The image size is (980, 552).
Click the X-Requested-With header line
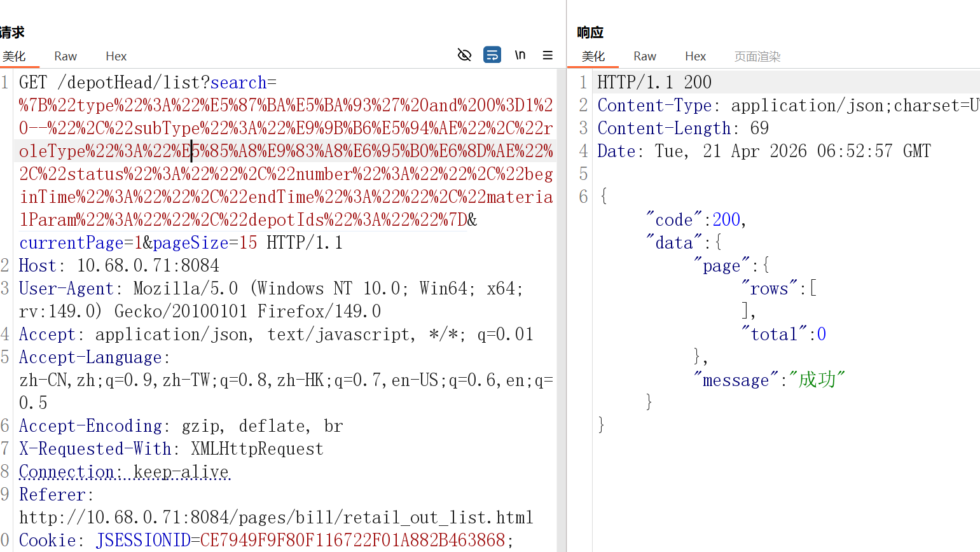(172, 449)
